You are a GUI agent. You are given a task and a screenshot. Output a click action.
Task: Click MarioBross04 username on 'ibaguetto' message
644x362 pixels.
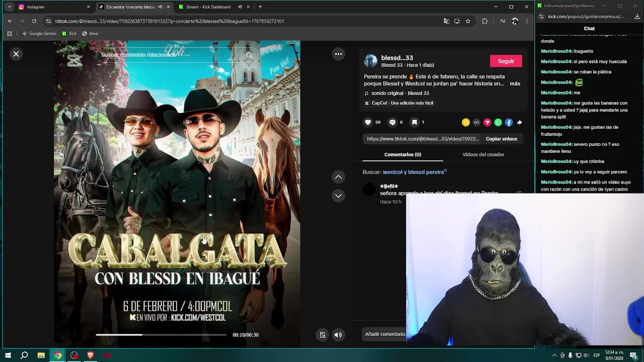556,51
